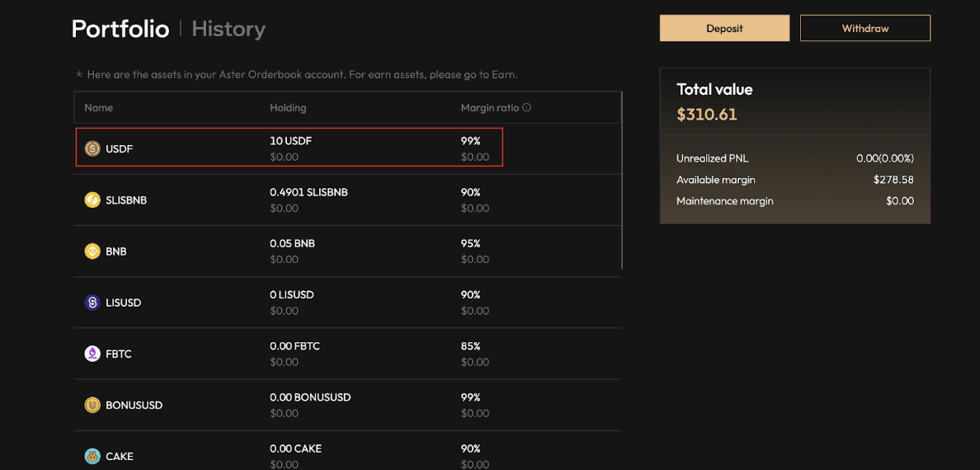Click the Total value amount $310.61

tap(707, 115)
